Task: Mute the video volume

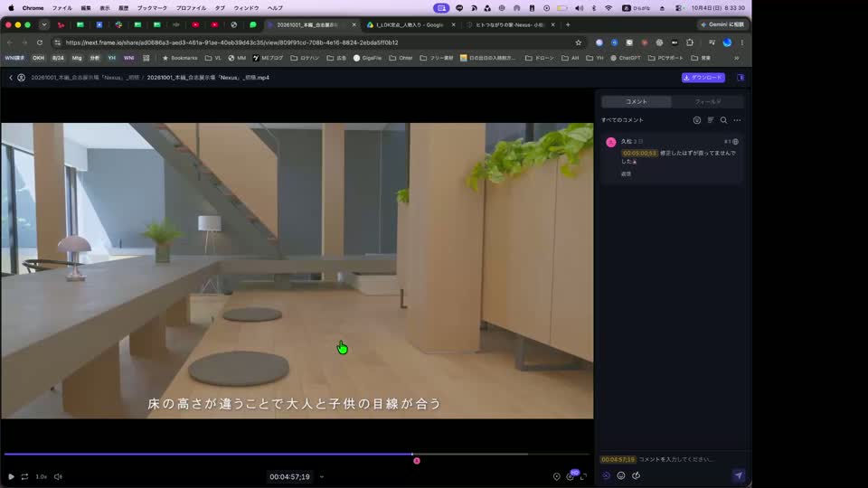Action: point(58,476)
